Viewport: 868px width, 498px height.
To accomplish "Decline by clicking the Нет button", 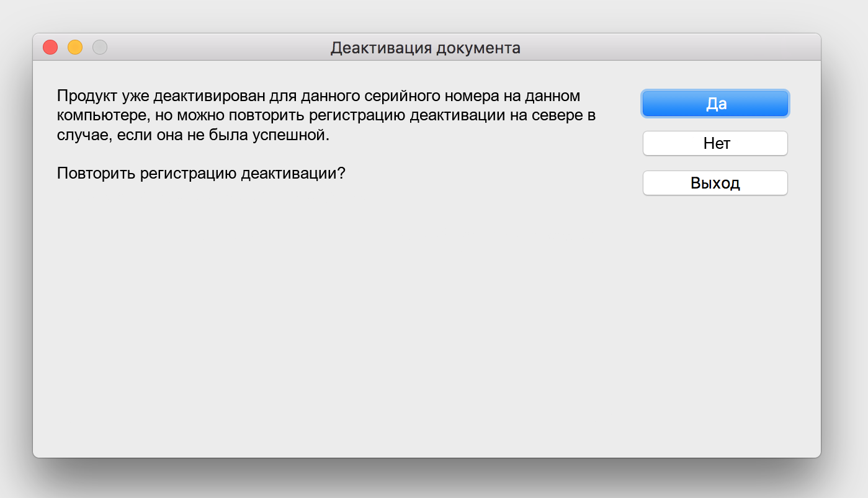I will [x=715, y=143].
